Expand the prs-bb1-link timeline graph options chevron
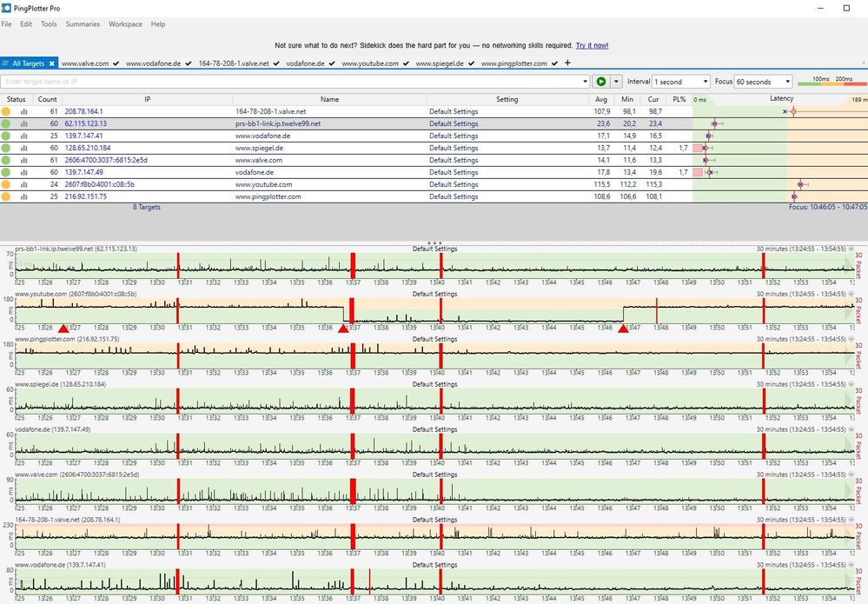Viewport: 868px width, 604px height. pyautogui.click(x=851, y=249)
